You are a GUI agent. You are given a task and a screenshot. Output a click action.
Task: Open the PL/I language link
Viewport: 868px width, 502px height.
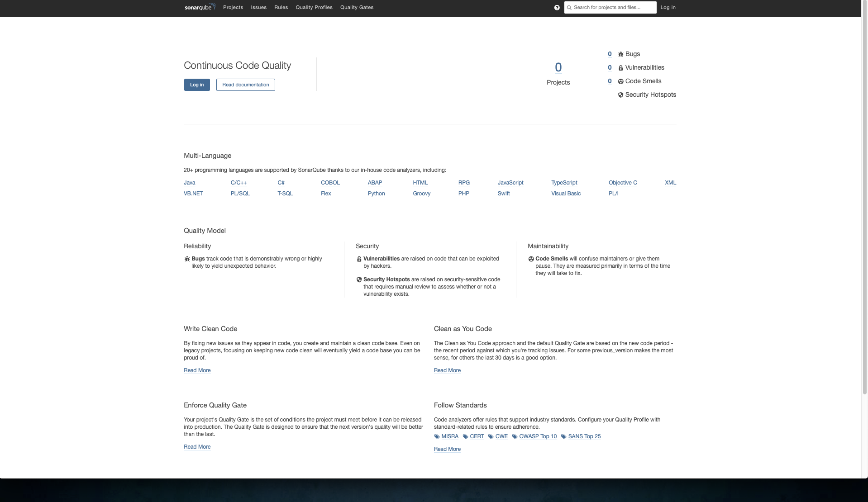click(x=614, y=194)
